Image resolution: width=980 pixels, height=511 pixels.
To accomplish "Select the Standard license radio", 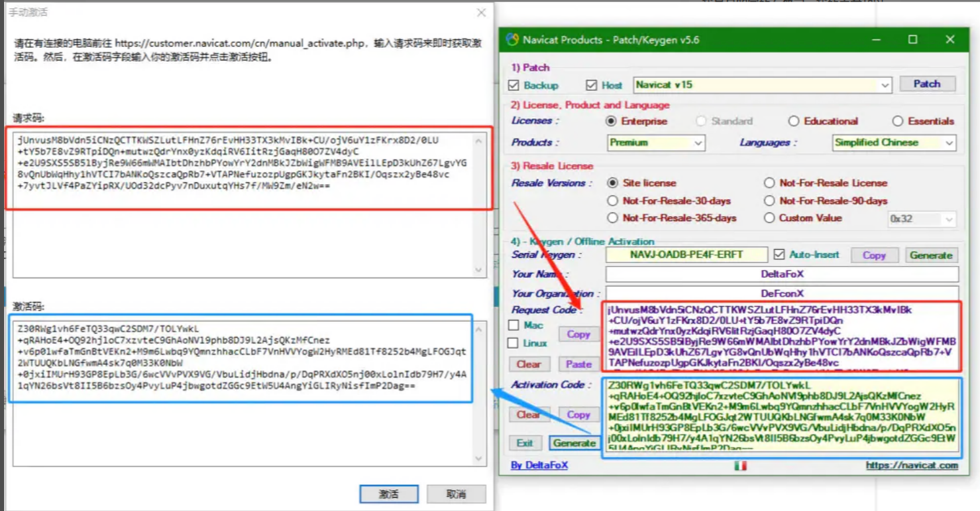I will click(701, 121).
